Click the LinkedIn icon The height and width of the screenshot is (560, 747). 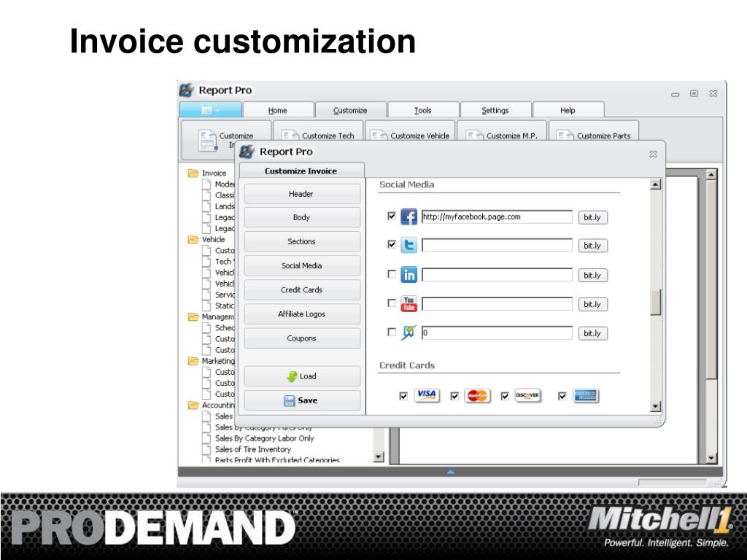pos(409,274)
